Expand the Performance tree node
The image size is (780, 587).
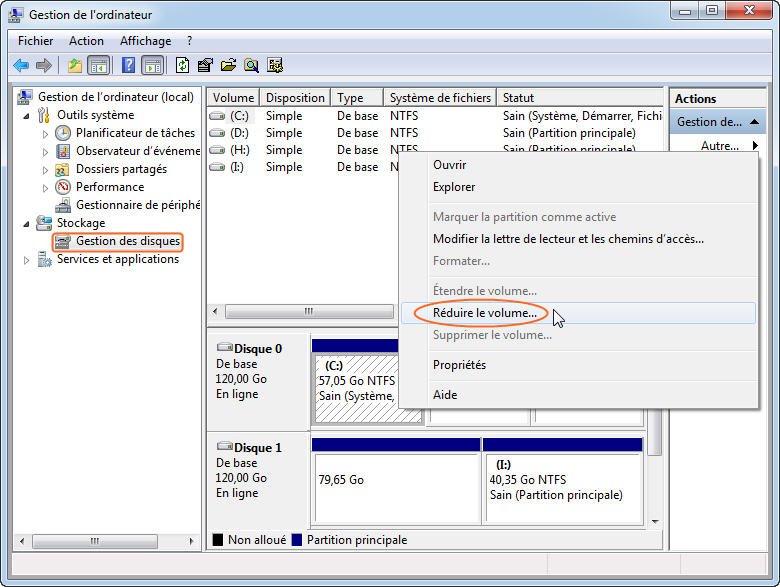45,188
